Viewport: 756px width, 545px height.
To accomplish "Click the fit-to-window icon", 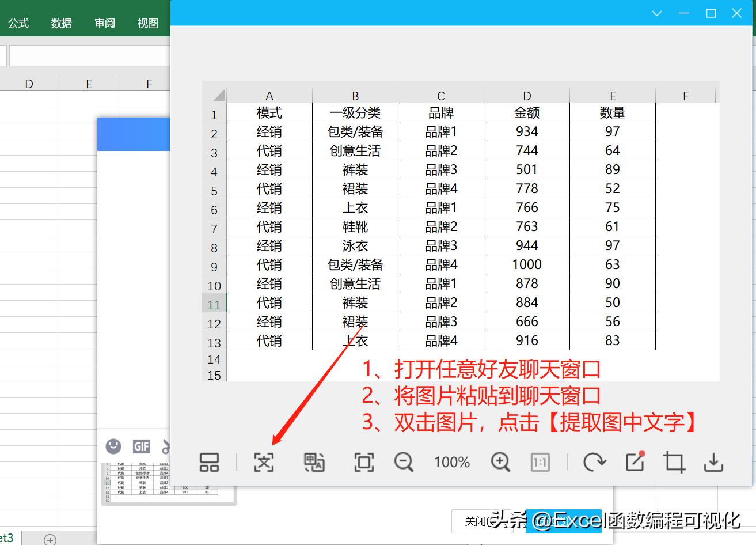I will click(364, 462).
